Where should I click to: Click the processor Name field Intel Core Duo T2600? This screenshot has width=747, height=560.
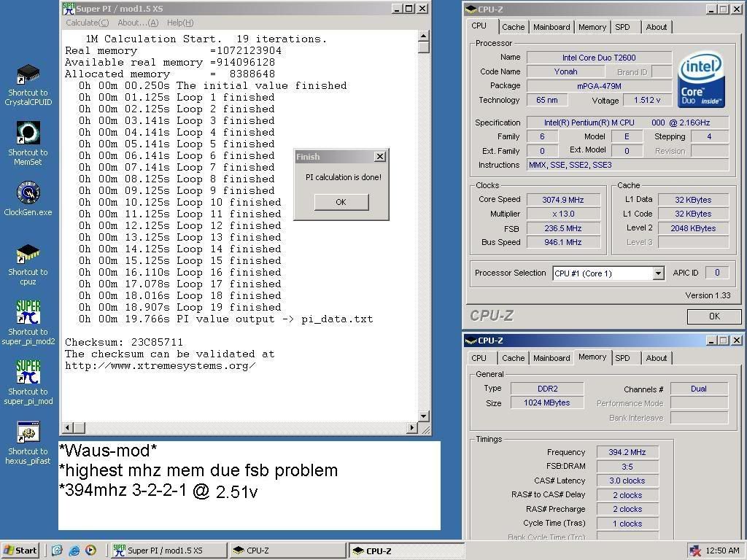pos(599,58)
